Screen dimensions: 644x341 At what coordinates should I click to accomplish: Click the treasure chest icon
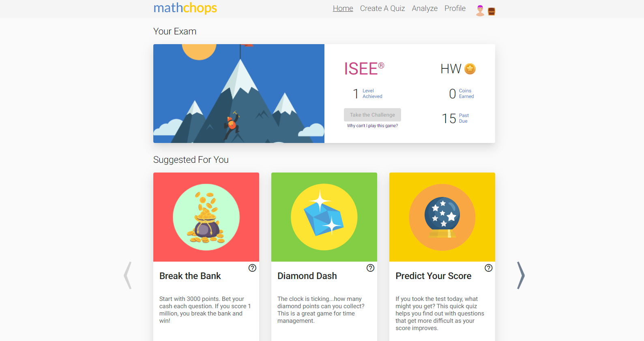492,12
